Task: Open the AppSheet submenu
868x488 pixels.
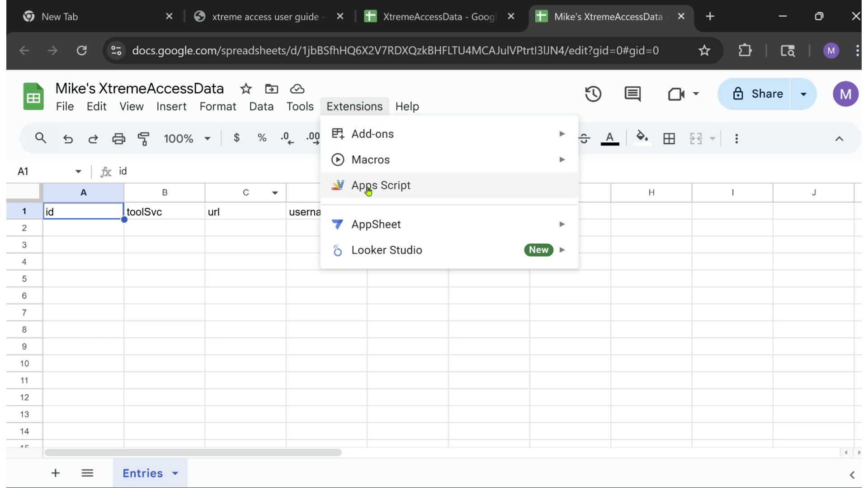Action: 449,224
